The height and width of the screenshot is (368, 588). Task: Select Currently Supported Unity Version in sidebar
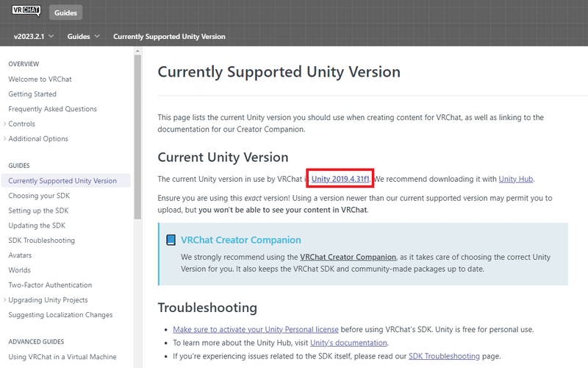pos(66,180)
